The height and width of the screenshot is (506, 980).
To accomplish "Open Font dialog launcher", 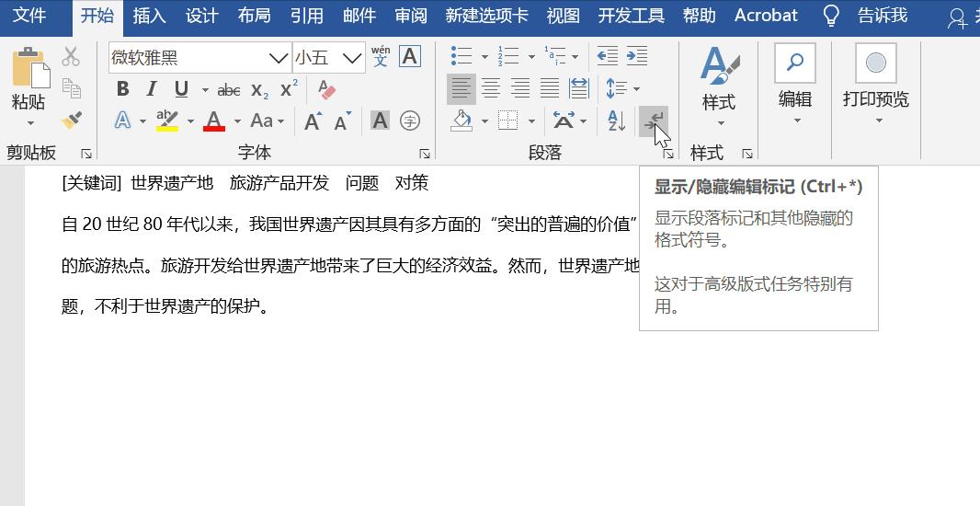I will [x=425, y=154].
